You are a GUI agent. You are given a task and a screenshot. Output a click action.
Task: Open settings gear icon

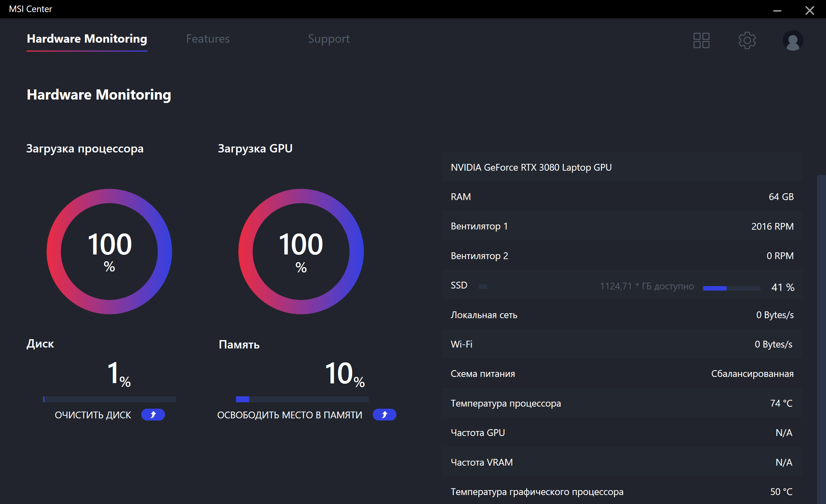click(x=747, y=41)
